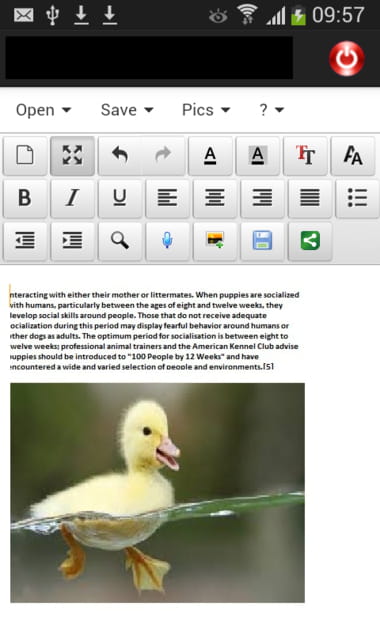The height and width of the screenshot is (633, 380).
Task: Share the document using the green icon
Action: tap(310, 241)
